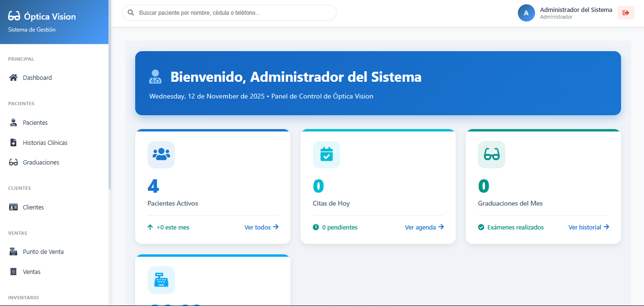644x306 pixels.
Task: Click the Pacientes Activos group icon
Action: 161,154
